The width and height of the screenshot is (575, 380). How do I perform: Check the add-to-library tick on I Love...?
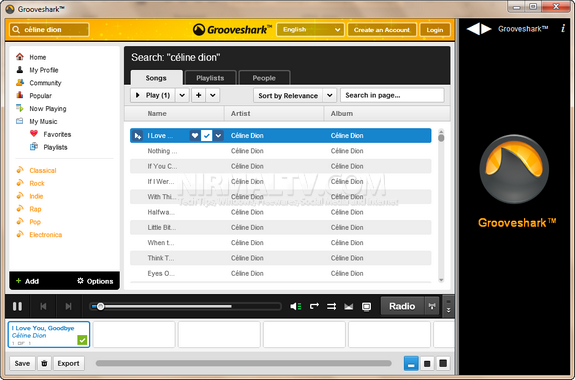(x=206, y=136)
